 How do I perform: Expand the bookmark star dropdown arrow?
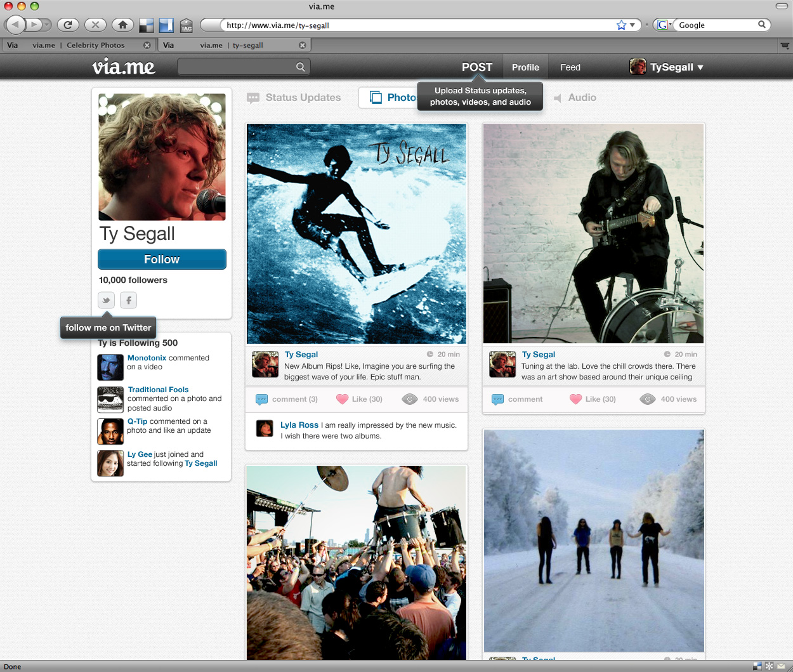[x=632, y=25]
